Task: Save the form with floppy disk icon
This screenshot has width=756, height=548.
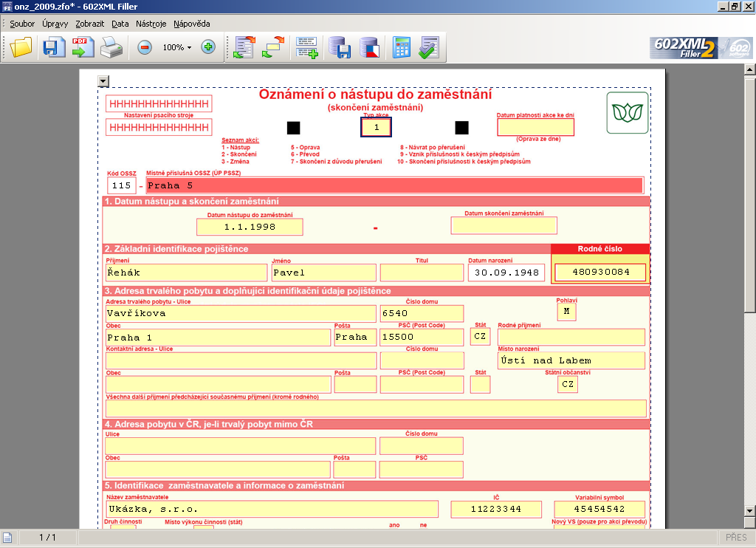Action: click(53, 48)
